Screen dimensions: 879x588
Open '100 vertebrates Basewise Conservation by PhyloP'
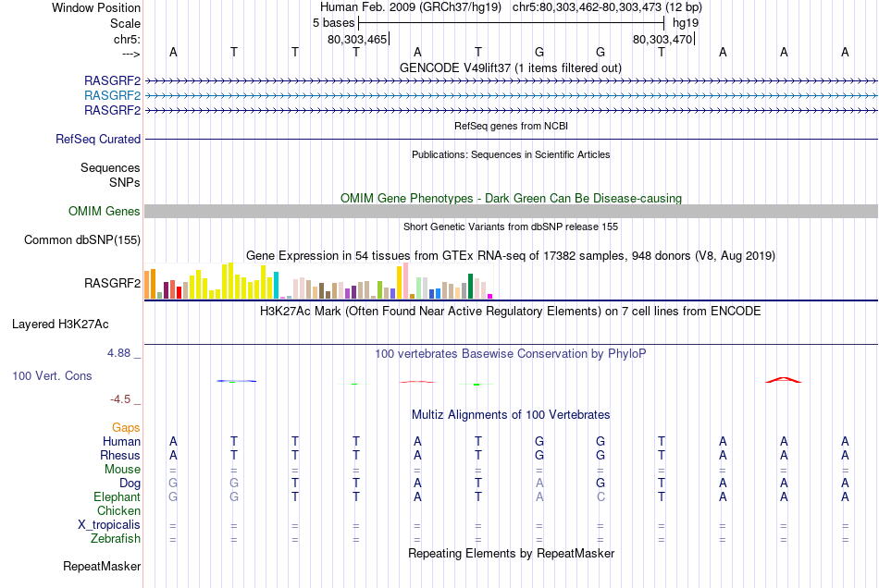tap(510, 354)
